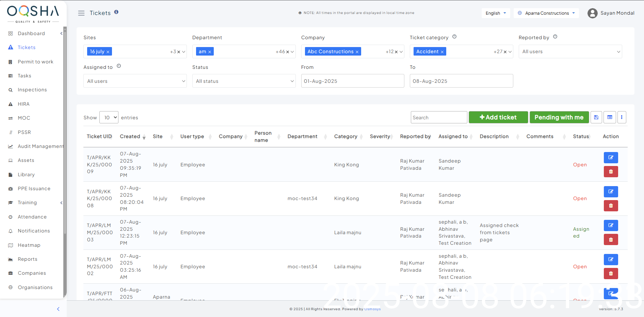This screenshot has height=317, width=644.
Task: Open the three-dot more options menu
Action: pos(622,117)
